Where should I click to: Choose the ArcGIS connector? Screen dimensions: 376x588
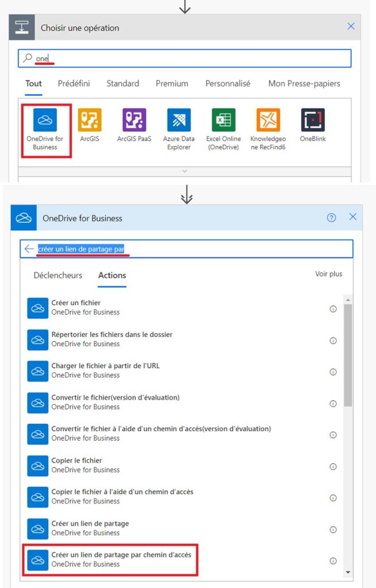point(90,119)
